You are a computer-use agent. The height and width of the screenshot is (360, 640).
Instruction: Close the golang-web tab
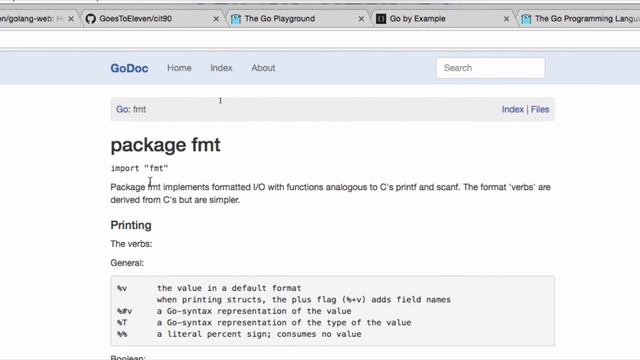(71, 19)
